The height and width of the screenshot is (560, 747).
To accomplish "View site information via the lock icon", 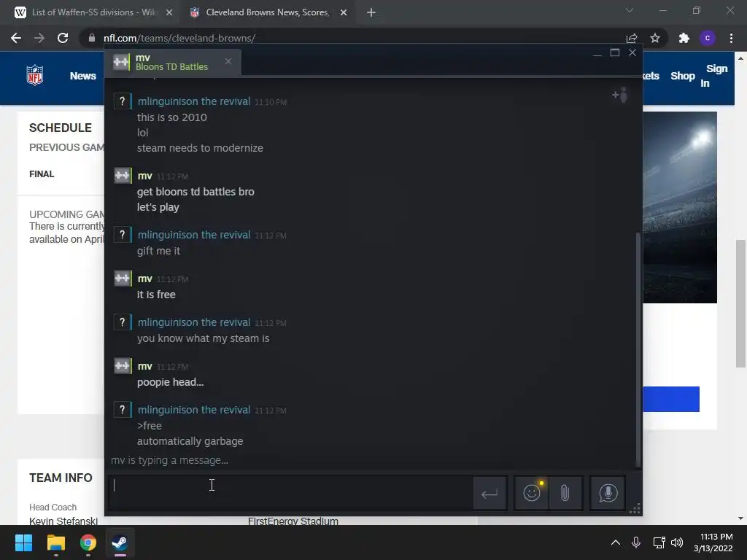I will pos(91,38).
